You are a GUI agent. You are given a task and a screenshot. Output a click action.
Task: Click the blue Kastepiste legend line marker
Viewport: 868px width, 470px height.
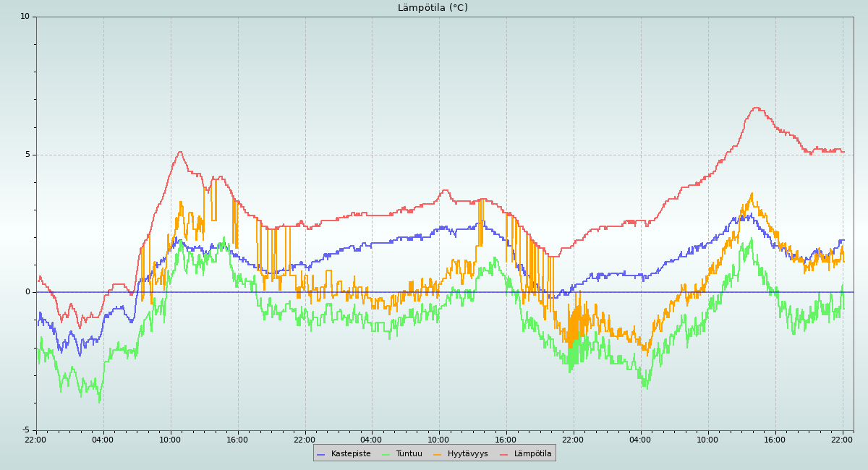pyautogui.click(x=320, y=454)
